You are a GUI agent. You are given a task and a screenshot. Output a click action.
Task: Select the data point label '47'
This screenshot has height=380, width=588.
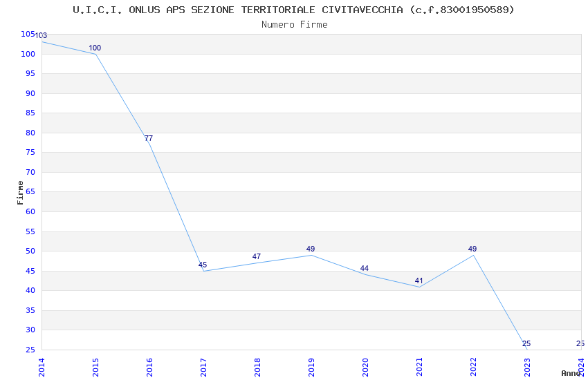257,257
